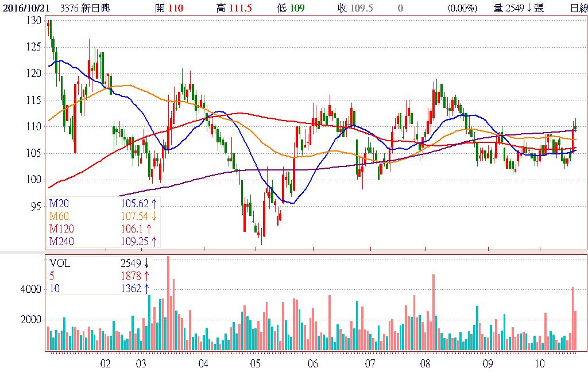Click the low price value 109
This screenshot has height=380, width=588.
click(x=297, y=8)
